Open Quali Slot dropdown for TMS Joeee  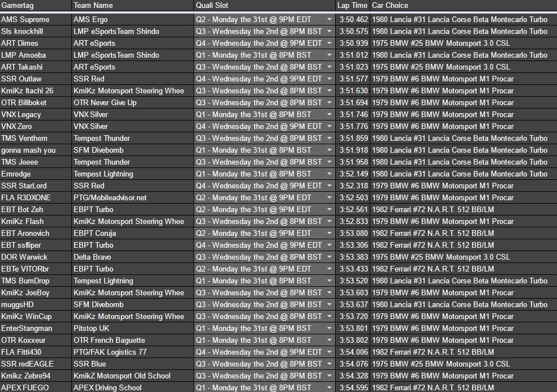click(x=329, y=162)
